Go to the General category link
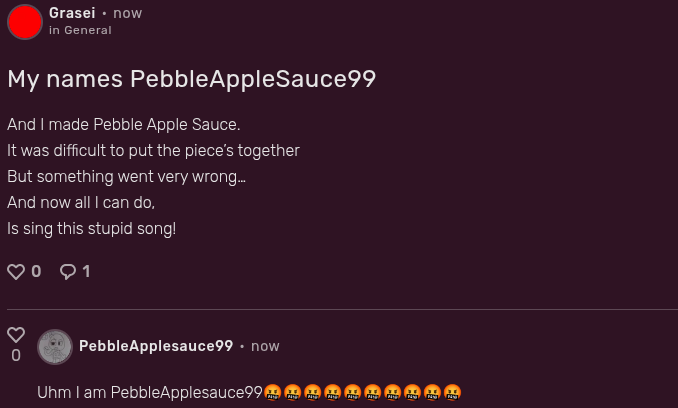 coord(88,30)
